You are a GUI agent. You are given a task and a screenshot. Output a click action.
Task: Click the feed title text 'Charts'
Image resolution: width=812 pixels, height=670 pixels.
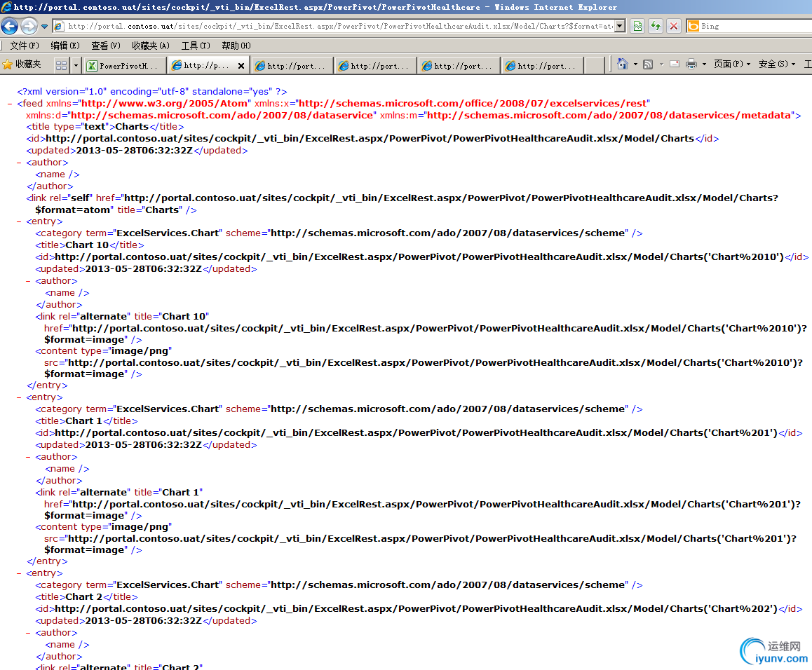point(132,127)
